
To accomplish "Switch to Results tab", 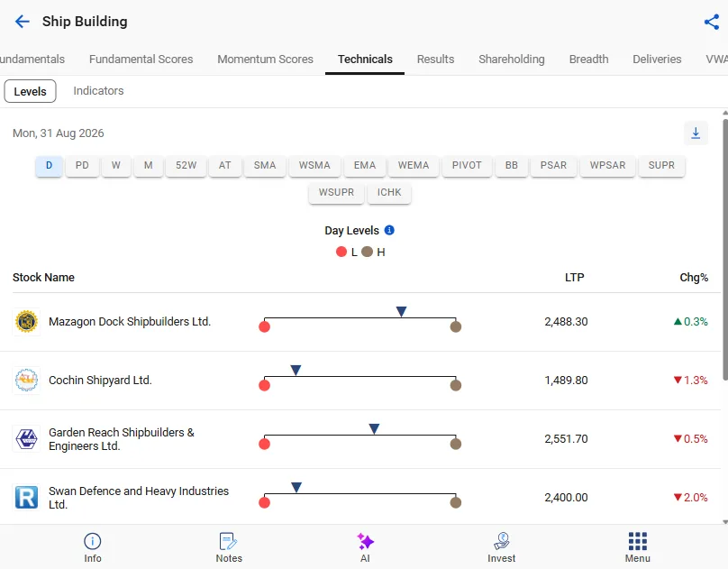I will pos(435,59).
